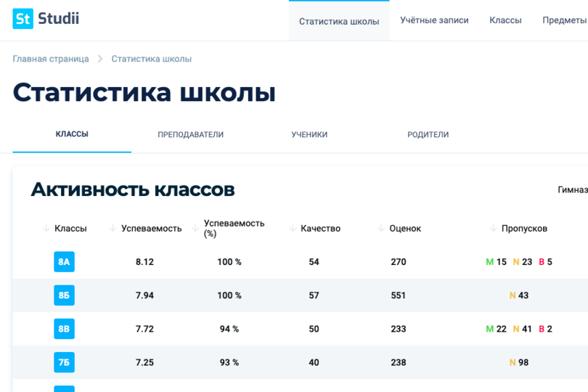Click N 43 absences in 8Б row

(x=519, y=295)
